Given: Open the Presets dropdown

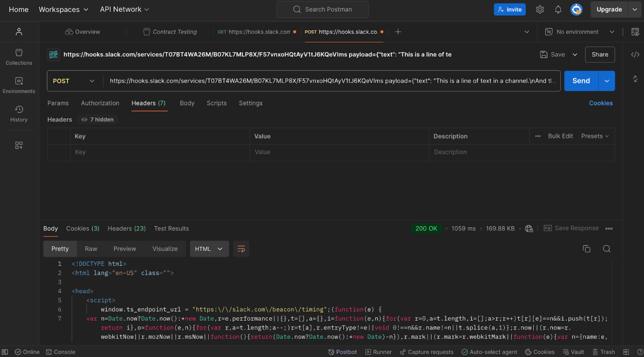Looking at the screenshot, I should pyautogui.click(x=595, y=136).
